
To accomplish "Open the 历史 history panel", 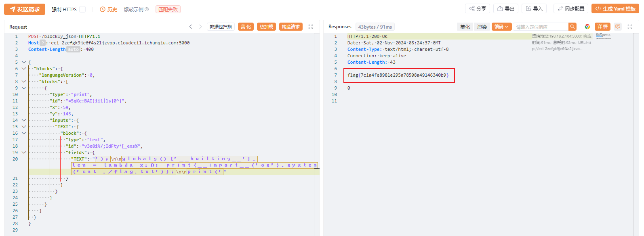I will point(108,9).
